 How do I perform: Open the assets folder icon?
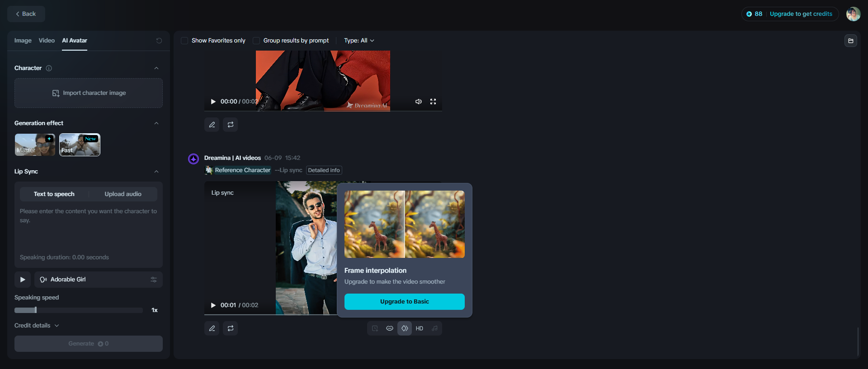pyautogui.click(x=851, y=41)
